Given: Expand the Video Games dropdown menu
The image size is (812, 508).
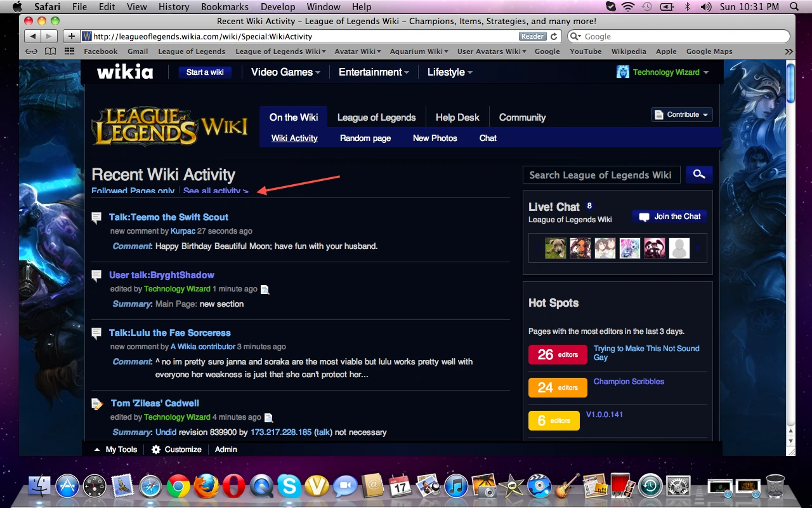Looking at the screenshot, I should pyautogui.click(x=285, y=72).
